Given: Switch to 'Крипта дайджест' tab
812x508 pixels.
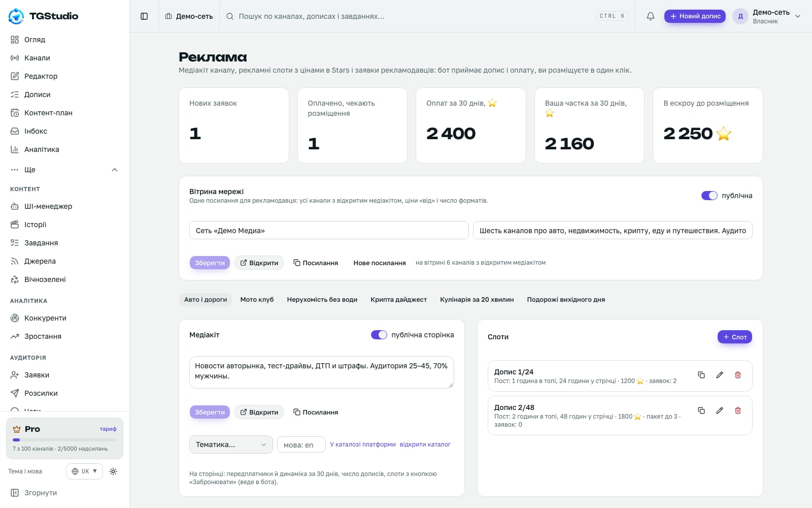Looking at the screenshot, I should point(398,300).
